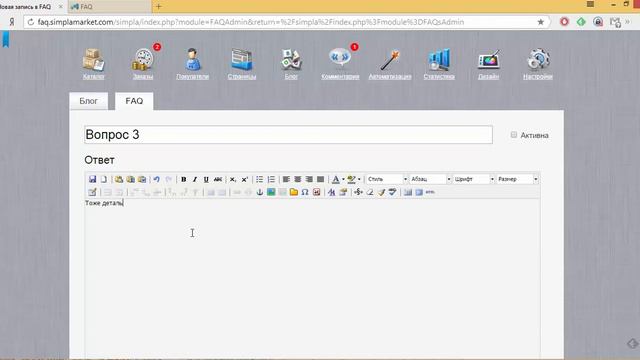Switch to the second browser tab FAQ

pyautogui.click(x=110, y=7)
